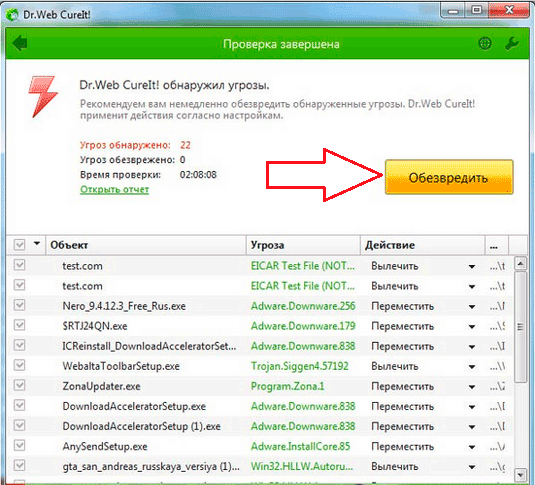The height and width of the screenshot is (485, 535).
Task: Select the WebaltaToolbarSetup.exe file name
Action: [121, 366]
